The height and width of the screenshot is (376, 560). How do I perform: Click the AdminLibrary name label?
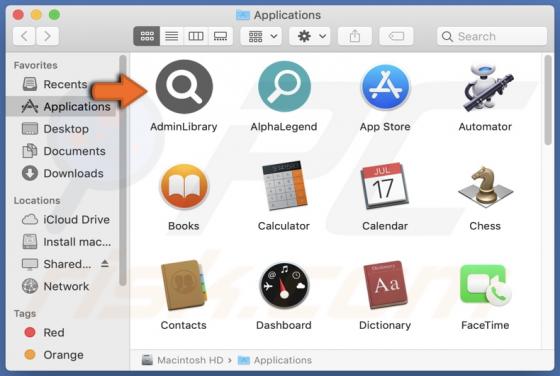[x=184, y=127]
